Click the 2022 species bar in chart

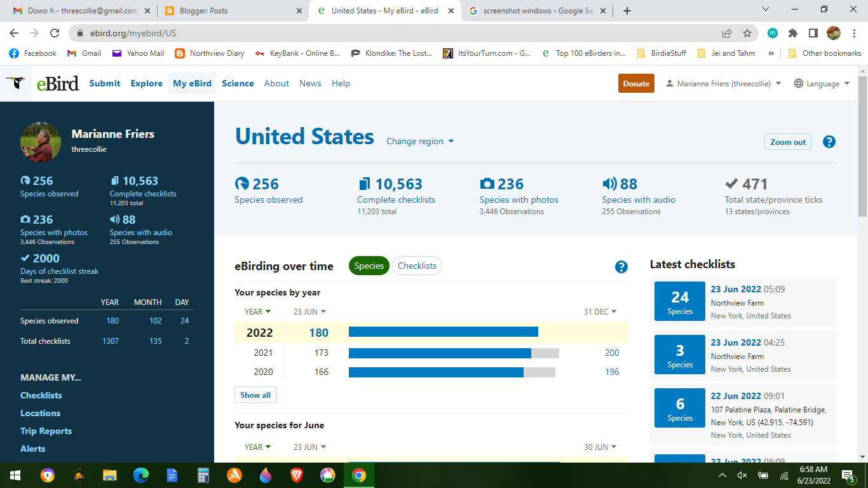click(x=444, y=332)
